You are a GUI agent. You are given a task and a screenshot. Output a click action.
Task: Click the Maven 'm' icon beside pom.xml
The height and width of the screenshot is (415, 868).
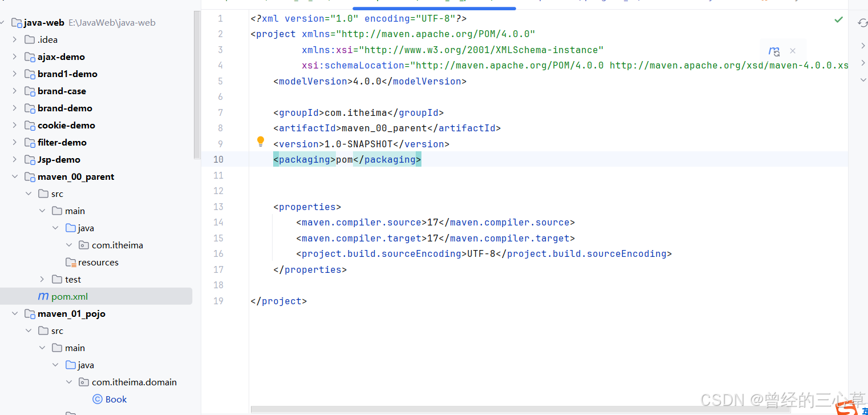pyautogui.click(x=43, y=296)
